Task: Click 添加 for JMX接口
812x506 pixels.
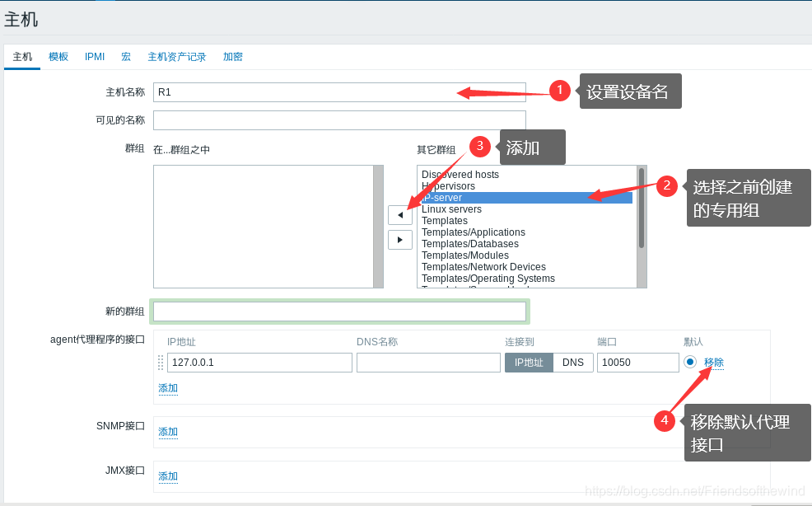Action: 168,476
